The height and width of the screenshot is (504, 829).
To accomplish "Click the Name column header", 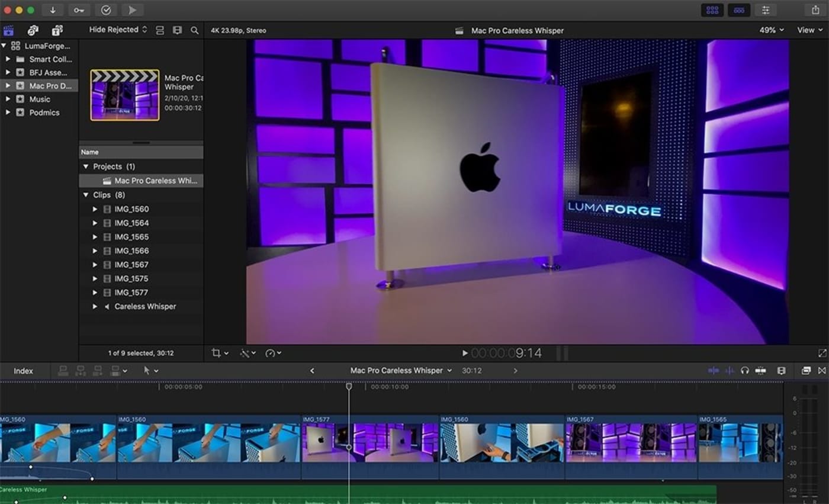I will (x=141, y=152).
